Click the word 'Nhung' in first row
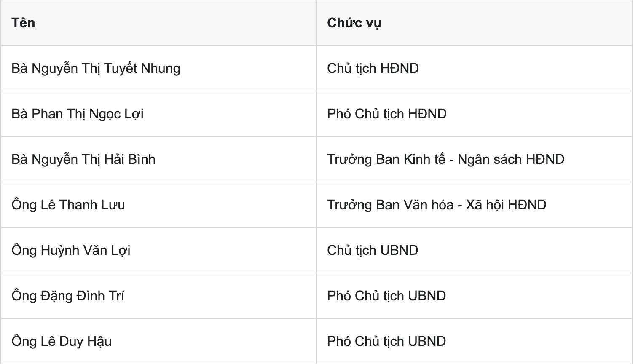633x364 pixels. tap(161, 69)
